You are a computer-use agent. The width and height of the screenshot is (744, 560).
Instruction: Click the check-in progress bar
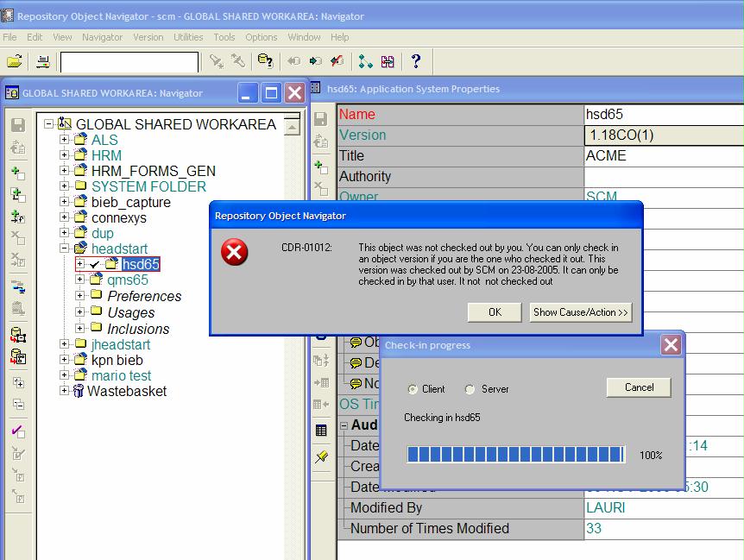pyautogui.click(x=515, y=454)
